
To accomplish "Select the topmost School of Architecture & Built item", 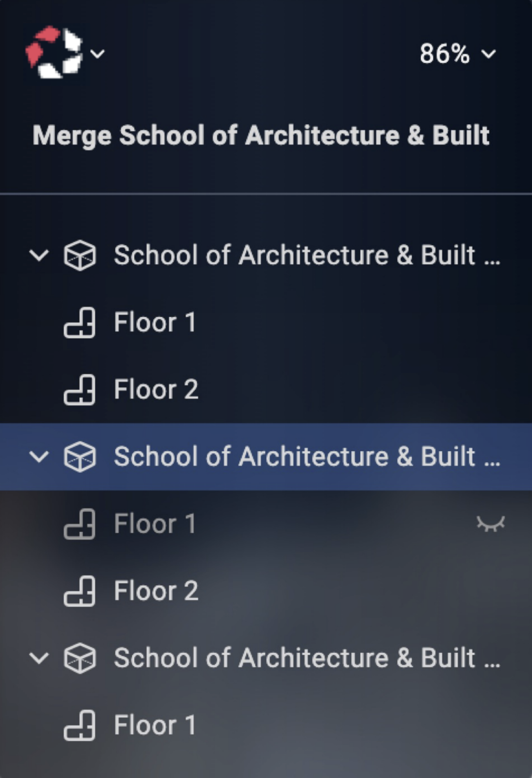I will (x=266, y=255).
